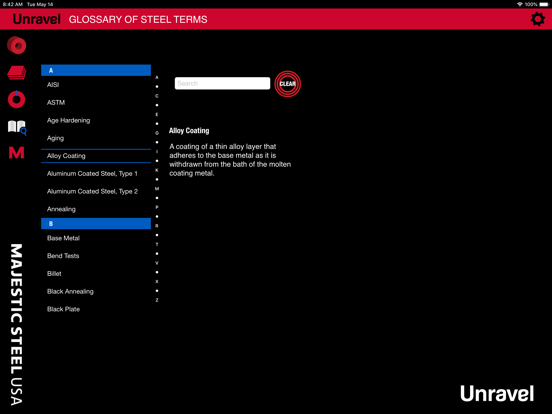Jump to letter Z in index
This screenshot has width=552, height=414.
pos(157,300)
